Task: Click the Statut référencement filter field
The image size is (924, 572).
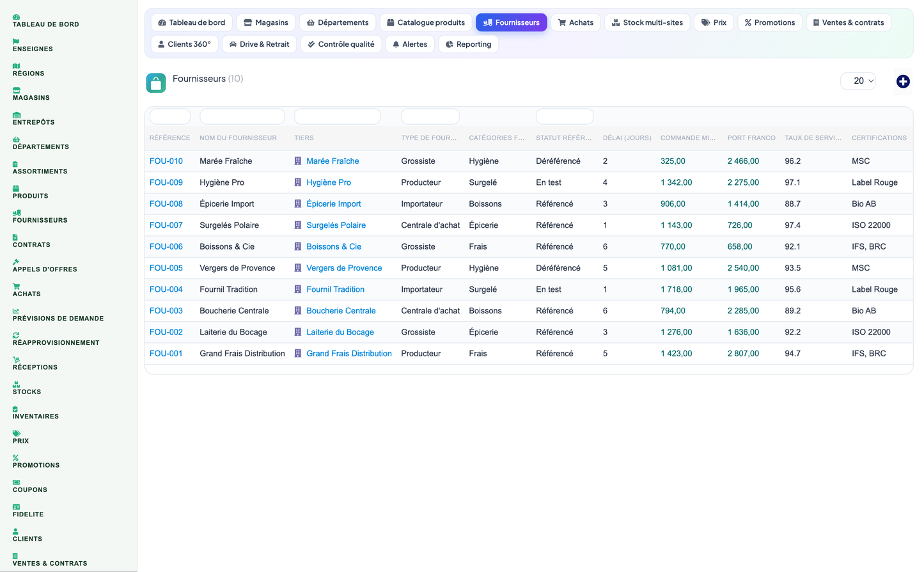Action: [x=565, y=116]
